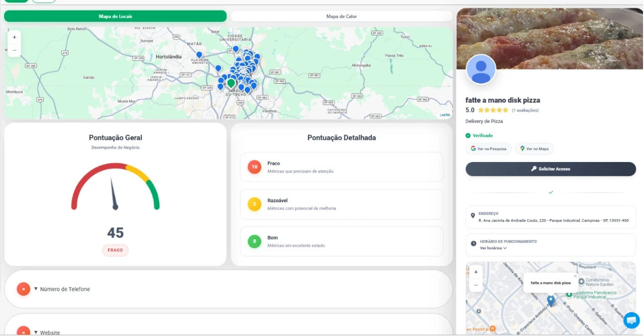644x336 pixels.
Task: Open the chat bubble widget
Action: pyautogui.click(x=632, y=320)
